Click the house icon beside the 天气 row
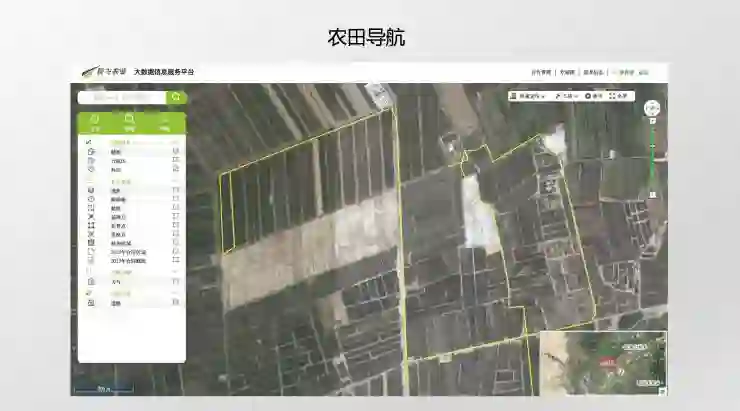Viewport: 740px width, 411px height. click(x=91, y=281)
